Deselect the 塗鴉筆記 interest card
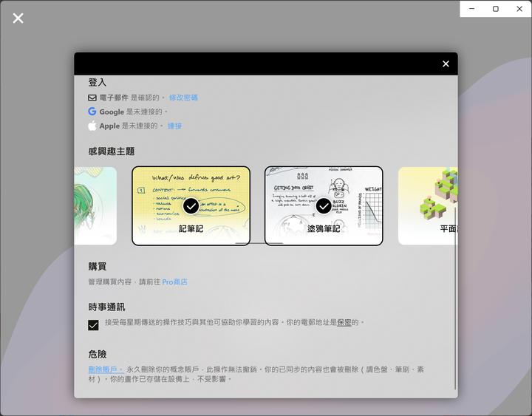The height and width of the screenshot is (416, 532). 324,205
